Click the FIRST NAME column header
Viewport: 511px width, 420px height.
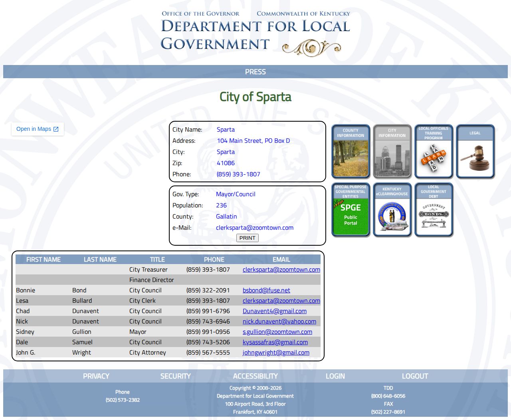(x=44, y=259)
